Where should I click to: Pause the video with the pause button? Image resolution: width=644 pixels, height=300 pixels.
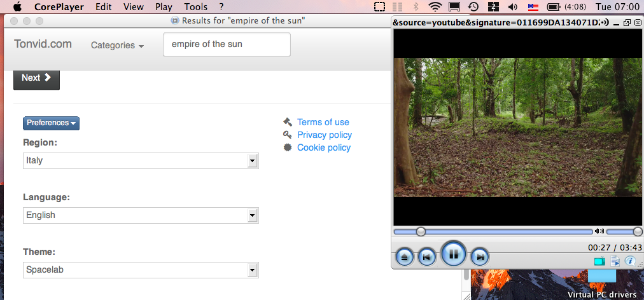pyautogui.click(x=454, y=255)
